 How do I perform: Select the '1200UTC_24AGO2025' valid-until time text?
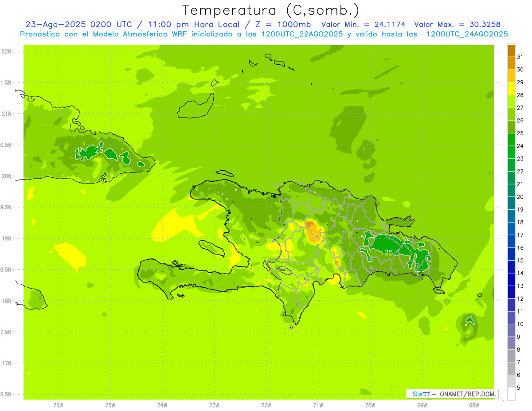467,34
